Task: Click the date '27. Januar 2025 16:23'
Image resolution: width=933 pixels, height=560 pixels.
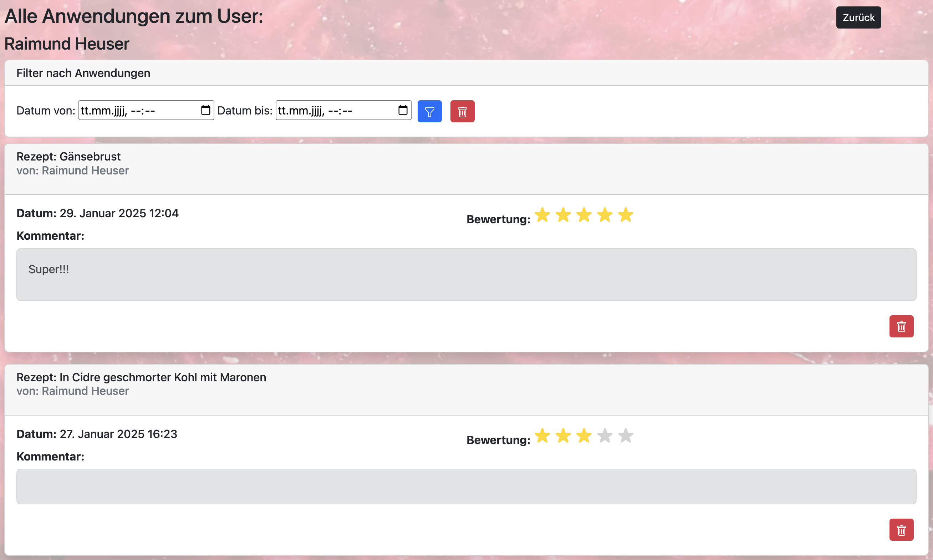Action: (x=118, y=434)
